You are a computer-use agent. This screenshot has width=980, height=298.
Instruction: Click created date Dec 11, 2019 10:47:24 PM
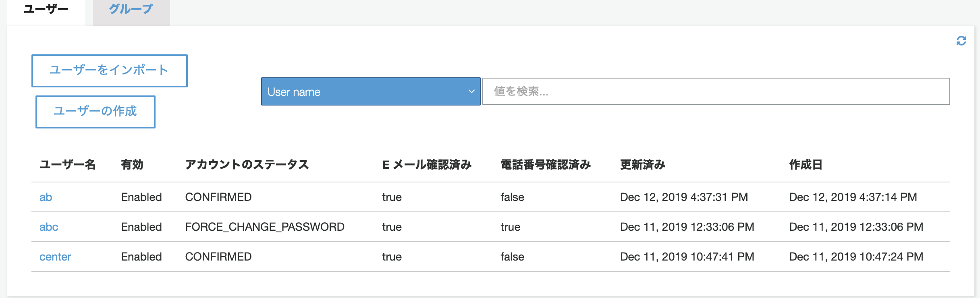tap(856, 257)
